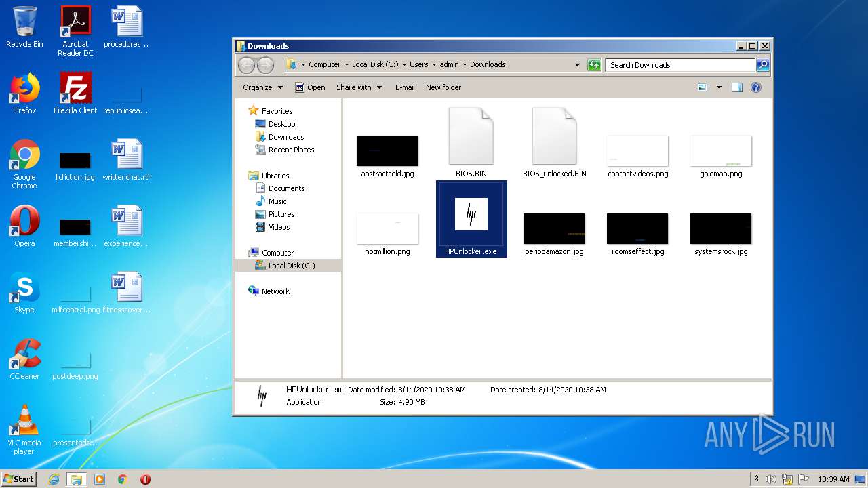868x488 pixels.
Task: Select the hotmillion.png file
Action: tap(387, 235)
